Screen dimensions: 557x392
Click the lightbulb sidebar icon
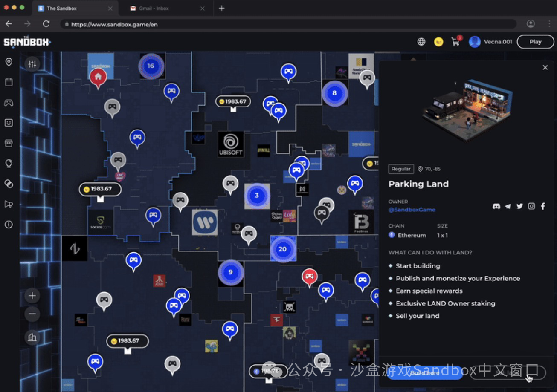[9, 164]
